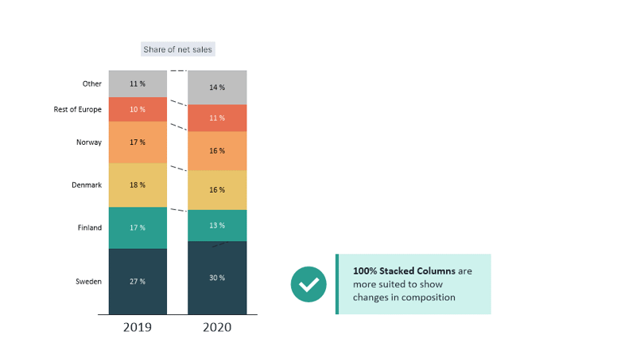Select the Rest of Europe label
This screenshot has height=362, width=644.
point(77,109)
